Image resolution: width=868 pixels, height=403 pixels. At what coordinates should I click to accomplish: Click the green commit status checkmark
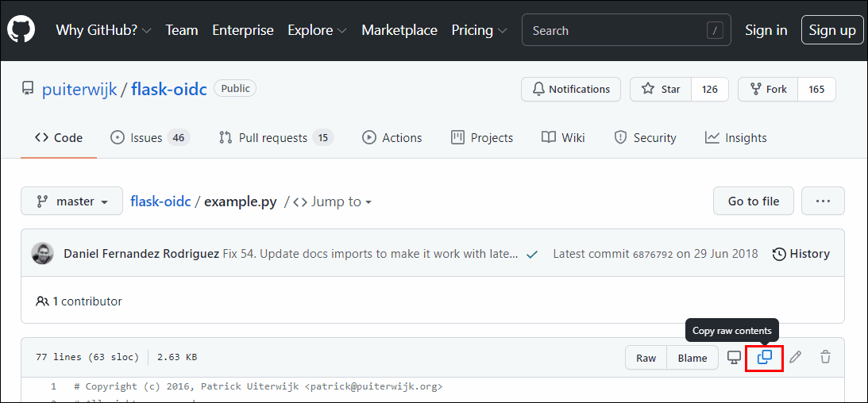[532, 254]
